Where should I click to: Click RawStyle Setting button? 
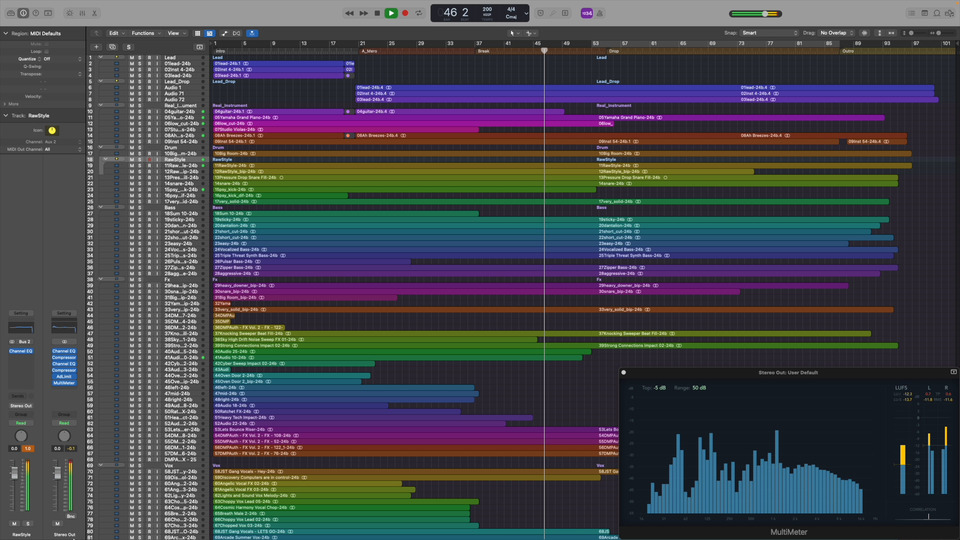coord(21,313)
